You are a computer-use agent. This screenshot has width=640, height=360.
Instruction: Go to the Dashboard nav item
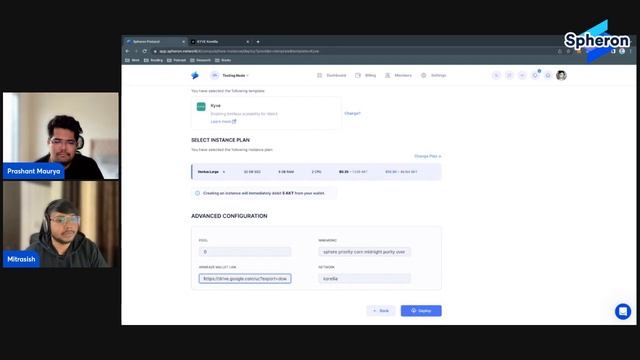(331, 76)
